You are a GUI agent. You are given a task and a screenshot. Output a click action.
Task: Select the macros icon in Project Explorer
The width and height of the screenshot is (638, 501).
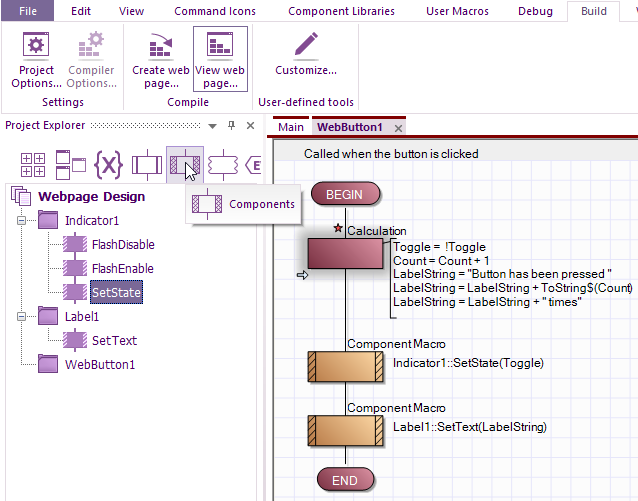(x=147, y=165)
